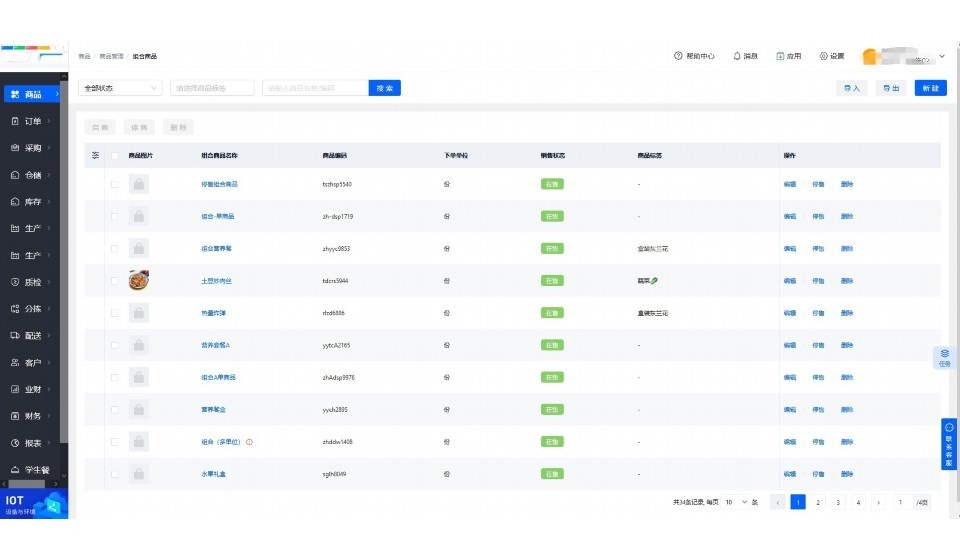Click the product name/code search field
960x560 pixels.
point(315,88)
